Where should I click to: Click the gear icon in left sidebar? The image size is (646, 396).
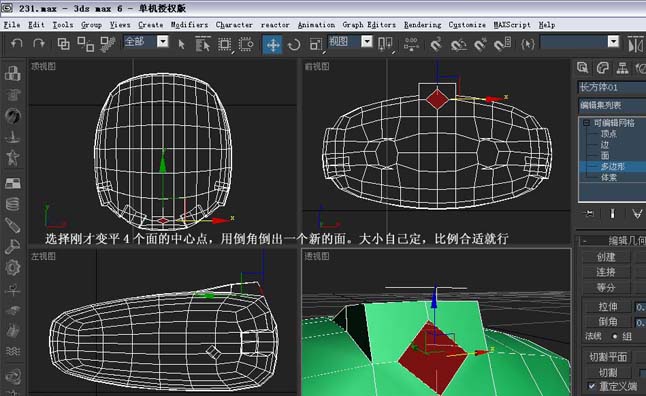13,267
